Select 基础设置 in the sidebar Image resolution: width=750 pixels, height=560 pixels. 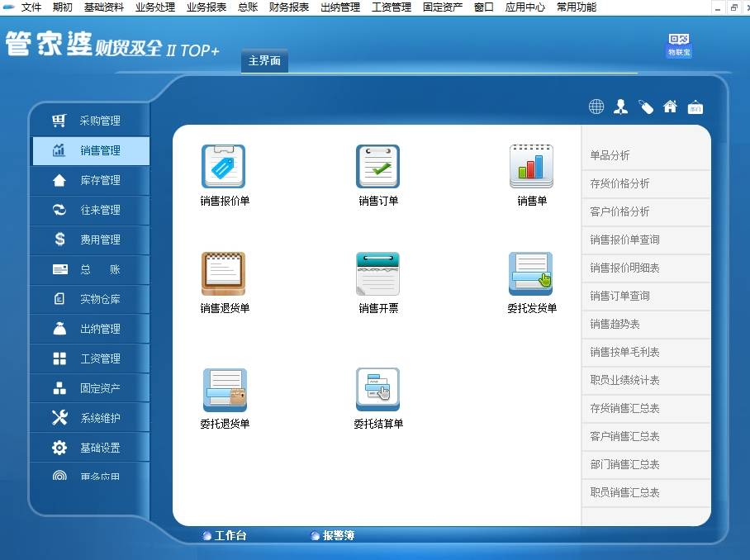coord(90,448)
